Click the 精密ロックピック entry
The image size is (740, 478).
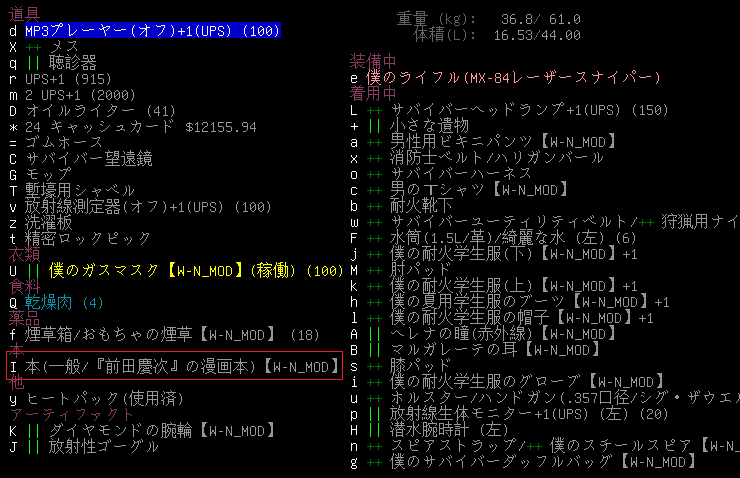(x=88, y=238)
